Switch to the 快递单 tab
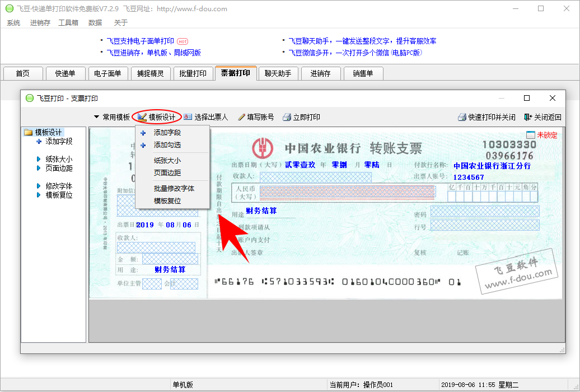The width and height of the screenshot is (580, 392). point(66,73)
